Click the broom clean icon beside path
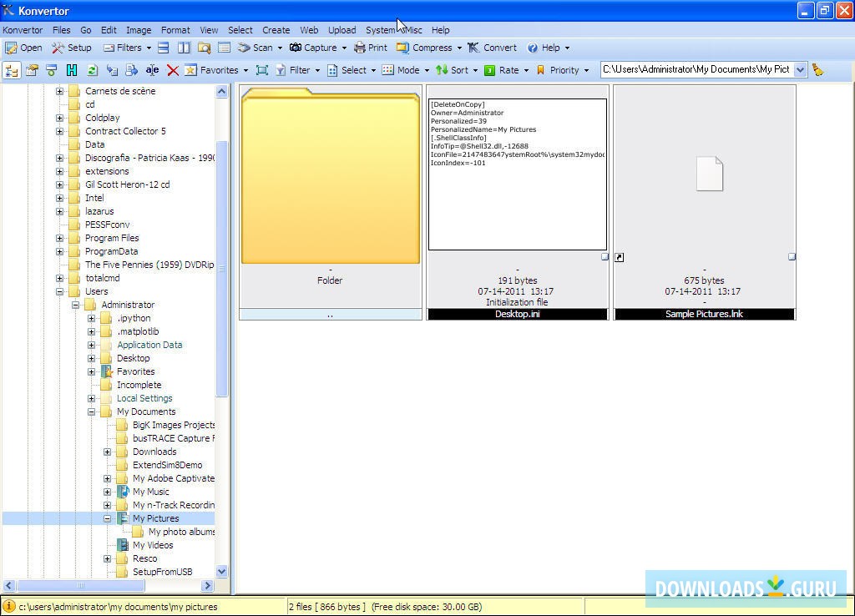The image size is (855, 616). [x=817, y=70]
